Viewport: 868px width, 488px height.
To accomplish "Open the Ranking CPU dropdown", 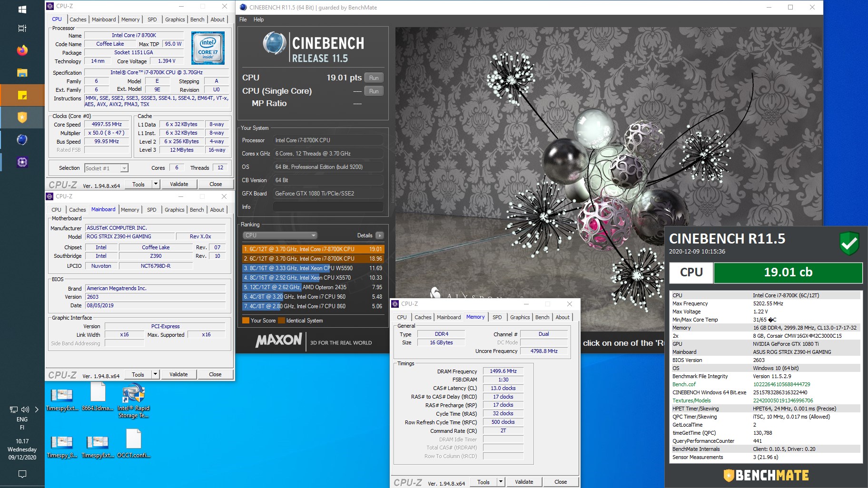I will 280,235.
